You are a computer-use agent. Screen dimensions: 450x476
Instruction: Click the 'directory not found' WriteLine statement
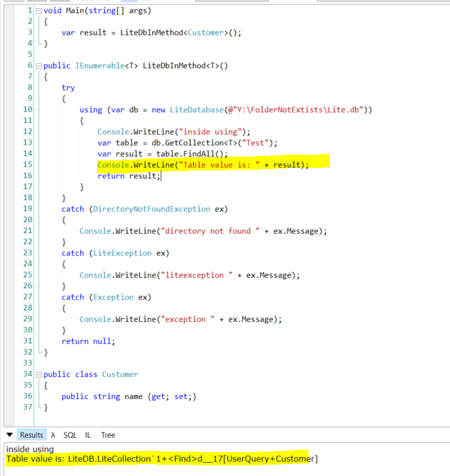tap(203, 231)
